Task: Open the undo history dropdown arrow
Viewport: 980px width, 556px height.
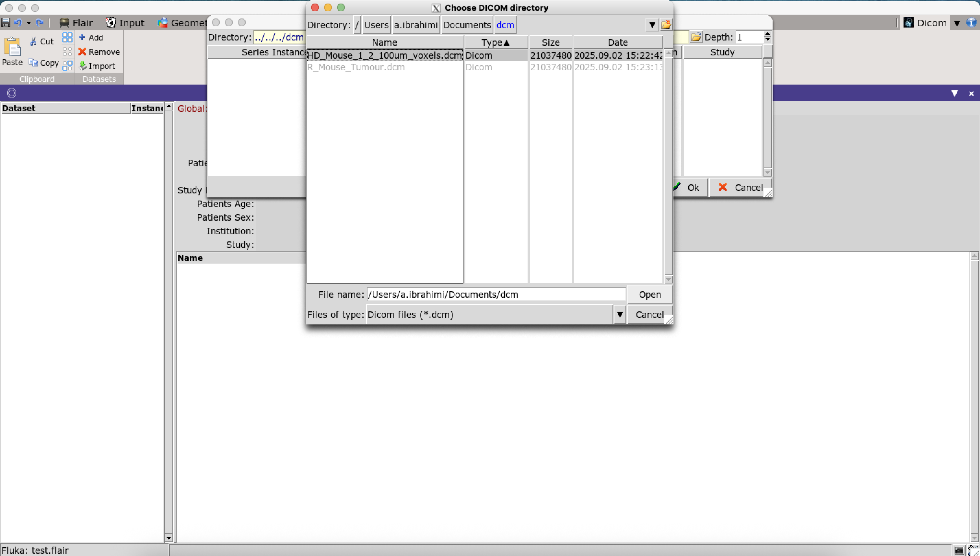Action: pos(29,23)
